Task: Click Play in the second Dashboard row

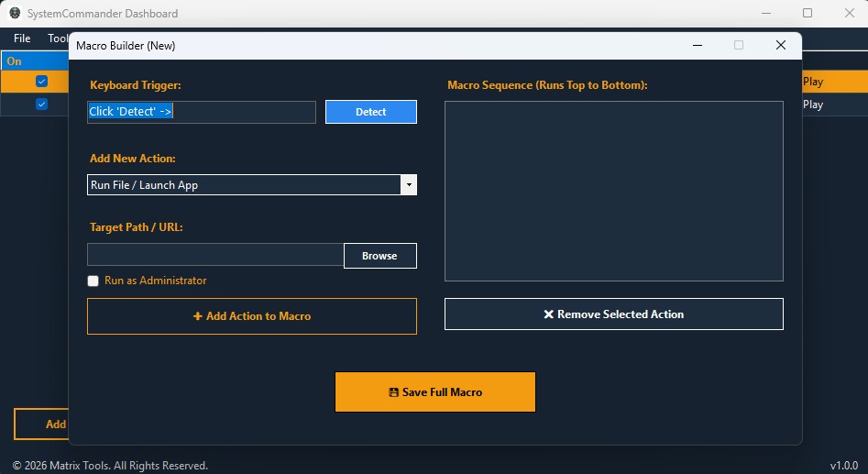Action: pyautogui.click(x=813, y=105)
